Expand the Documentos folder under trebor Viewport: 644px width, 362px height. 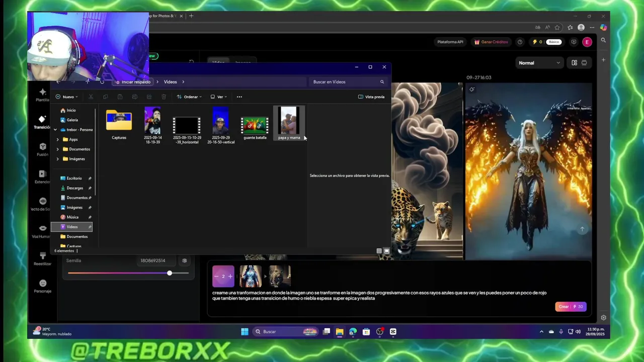(x=57, y=149)
